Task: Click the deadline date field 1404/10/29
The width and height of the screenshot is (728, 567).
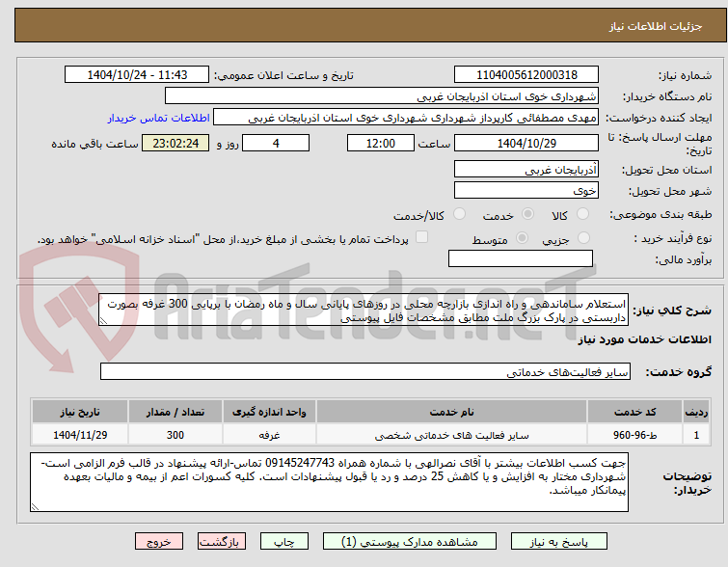Action: point(526,143)
